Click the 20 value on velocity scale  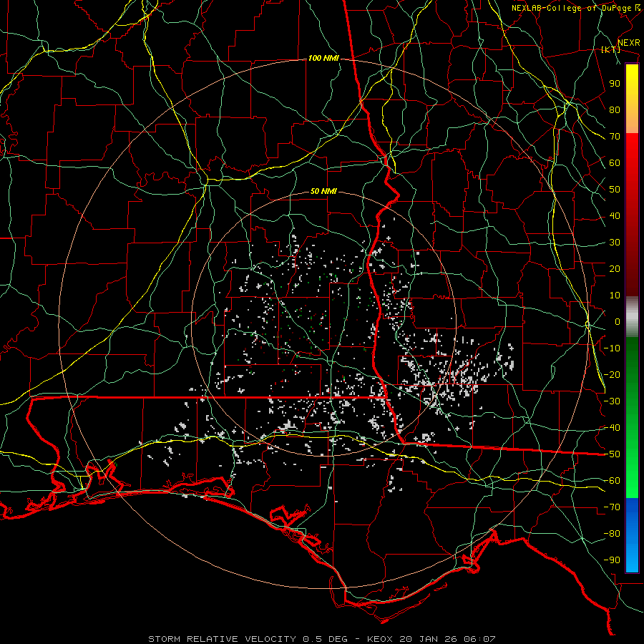point(615,269)
